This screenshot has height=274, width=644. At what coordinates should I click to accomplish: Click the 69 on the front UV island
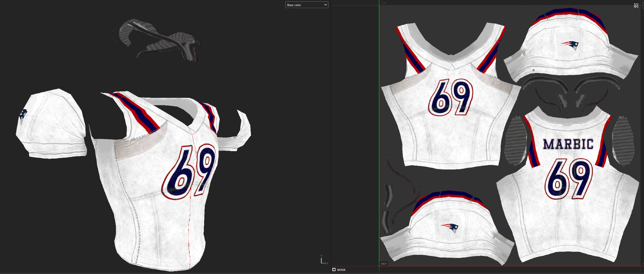click(x=451, y=97)
